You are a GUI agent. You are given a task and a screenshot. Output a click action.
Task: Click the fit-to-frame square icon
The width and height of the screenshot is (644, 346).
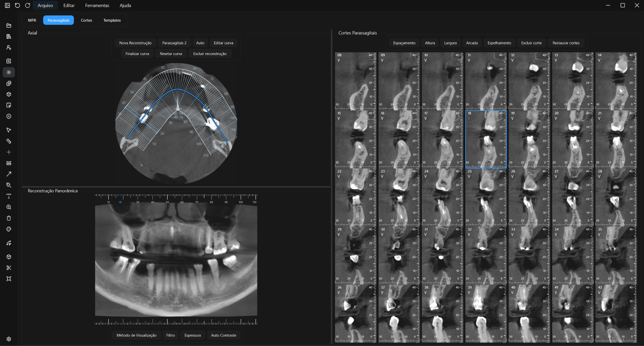coord(9,279)
